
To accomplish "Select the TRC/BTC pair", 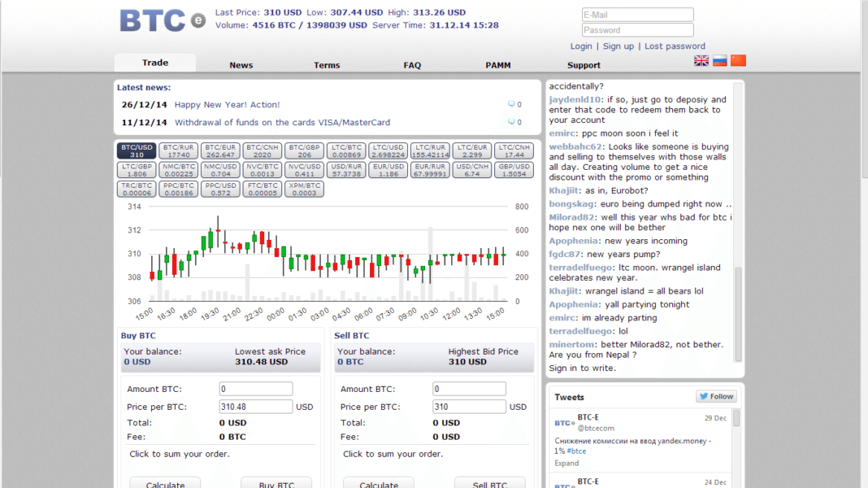I will tap(137, 189).
